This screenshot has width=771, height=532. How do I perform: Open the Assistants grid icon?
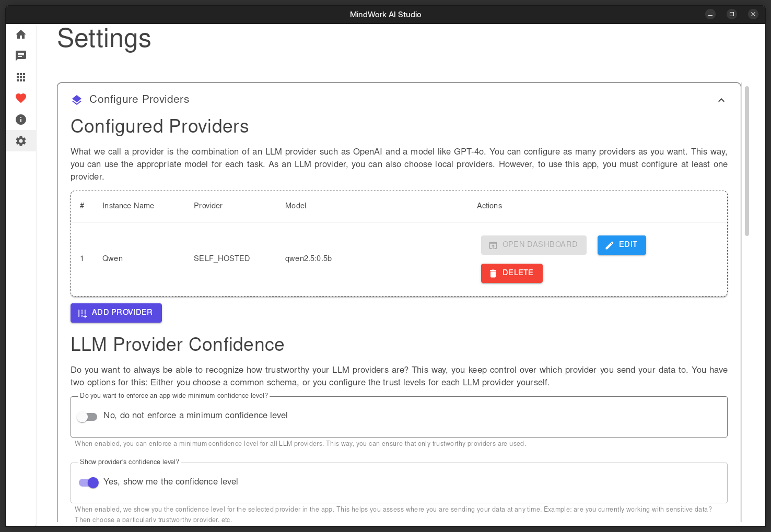pos(21,77)
